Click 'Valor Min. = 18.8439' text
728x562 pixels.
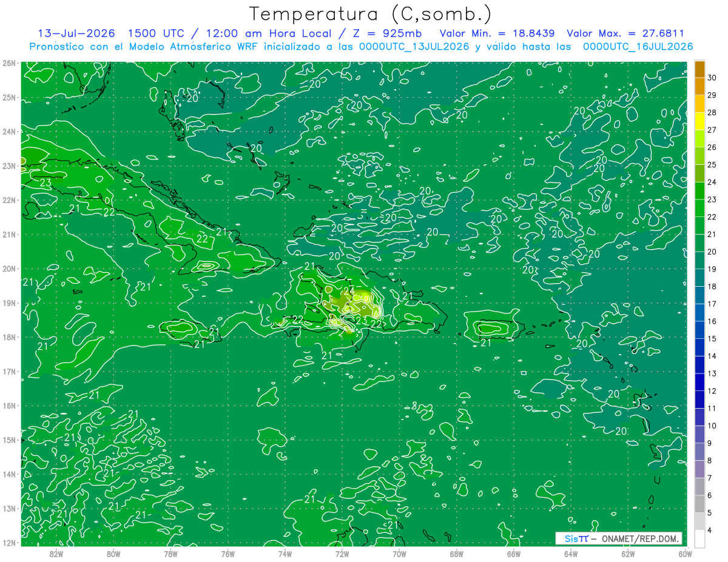click(497, 33)
